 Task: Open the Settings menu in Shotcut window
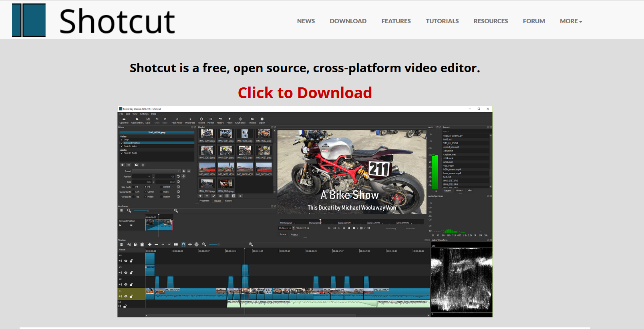tap(144, 114)
